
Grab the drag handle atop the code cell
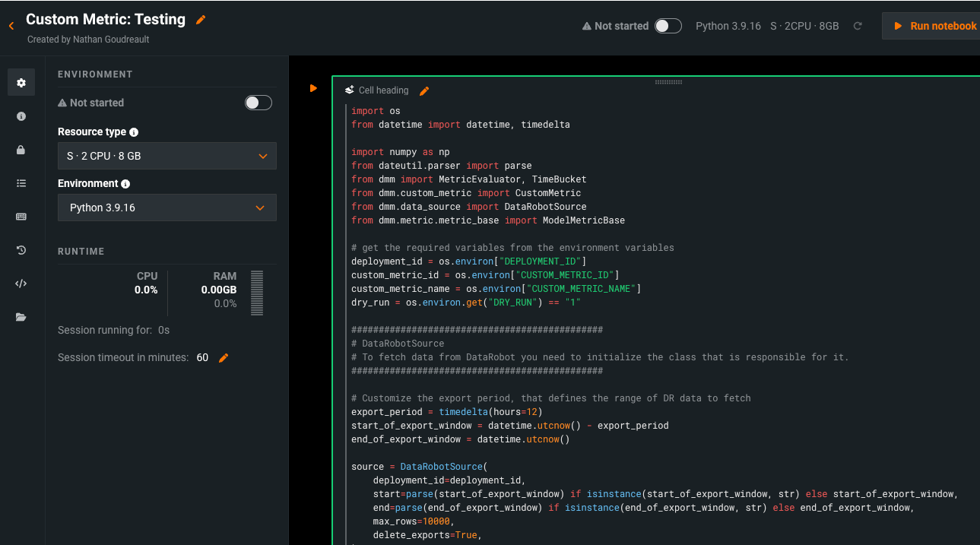tap(668, 81)
